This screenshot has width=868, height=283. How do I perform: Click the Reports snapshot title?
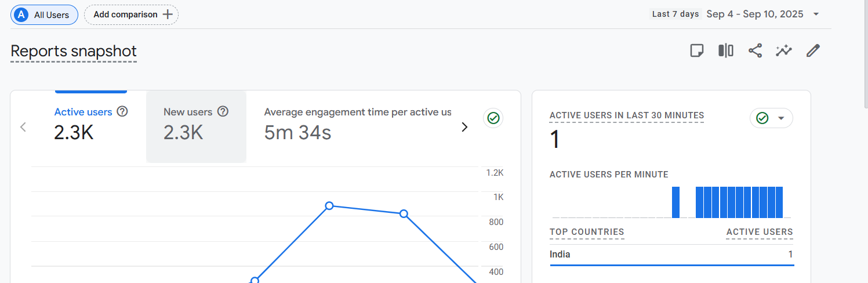point(74,51)
